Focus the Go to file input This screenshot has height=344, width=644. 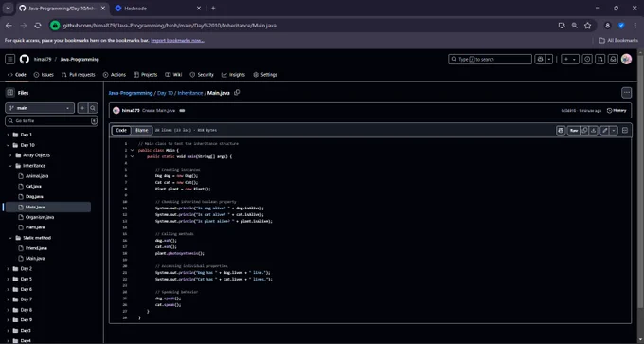point(51,121)
